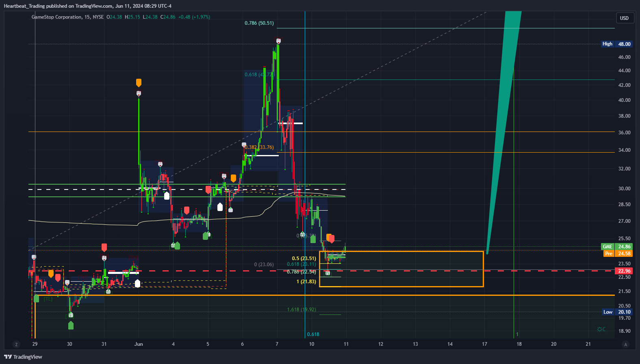Click the 0 (23.06) Fibonacci label
The height and width of the screenshot is (364, 640).
coord(264,265)
